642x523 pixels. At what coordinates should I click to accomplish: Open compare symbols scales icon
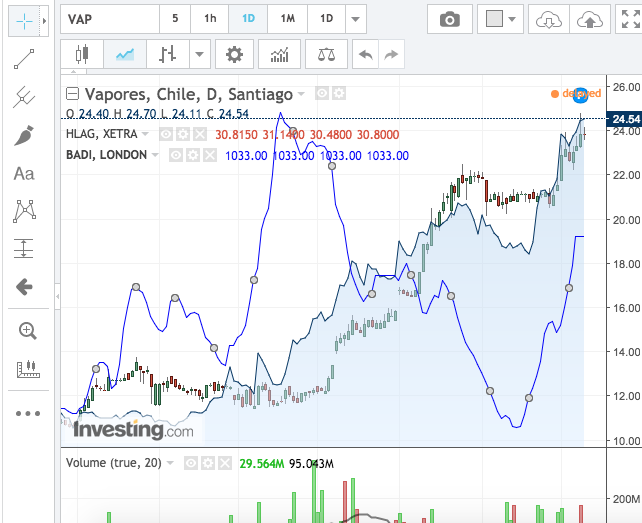(326, 54)
